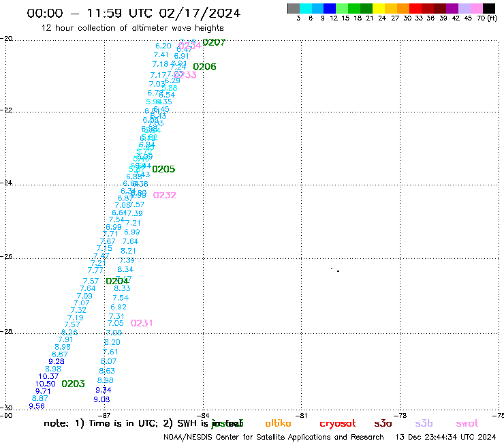Image resolution: width=504 pixels, height=443 pixels.
Task: Click the red swatch in the legend
Action: click(415, 8)
